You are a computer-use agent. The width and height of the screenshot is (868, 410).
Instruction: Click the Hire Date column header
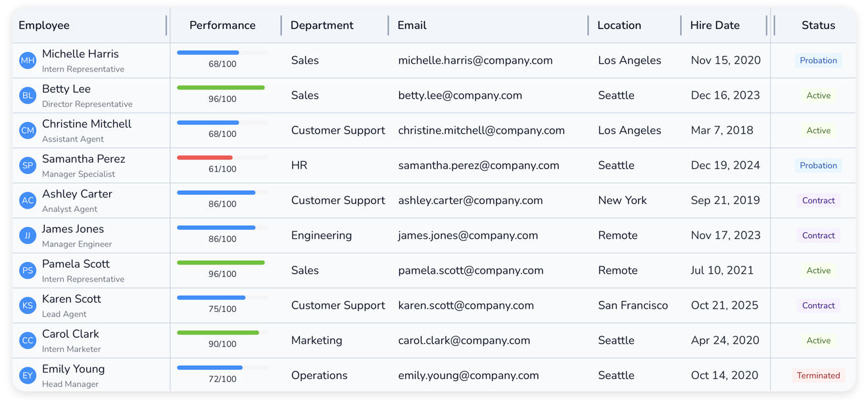coord(715,26)
